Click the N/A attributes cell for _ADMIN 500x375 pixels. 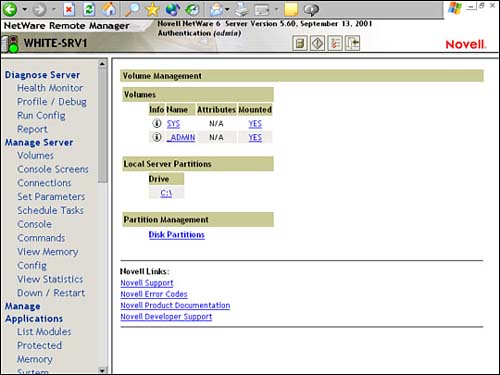click(x=216, y=137)
